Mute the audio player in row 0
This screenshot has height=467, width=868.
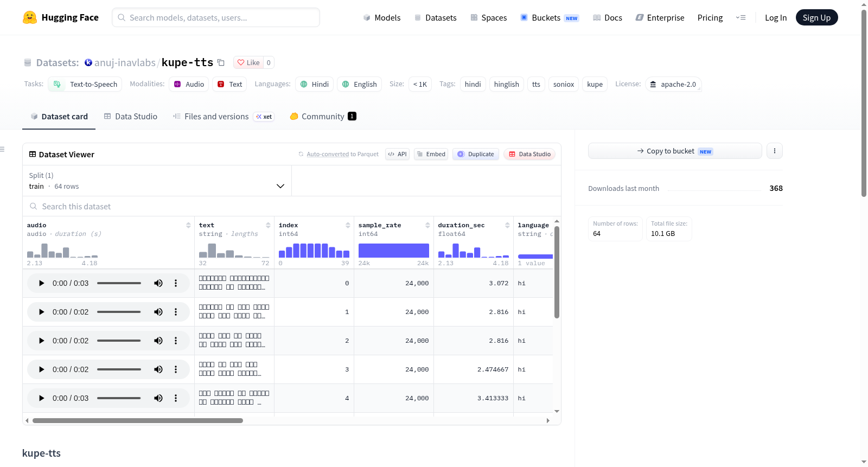pyautogui.click(x=158, y=283)
